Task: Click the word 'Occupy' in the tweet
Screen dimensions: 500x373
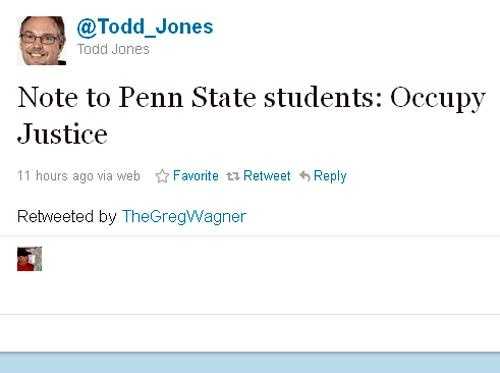Action: pos(437,100)
